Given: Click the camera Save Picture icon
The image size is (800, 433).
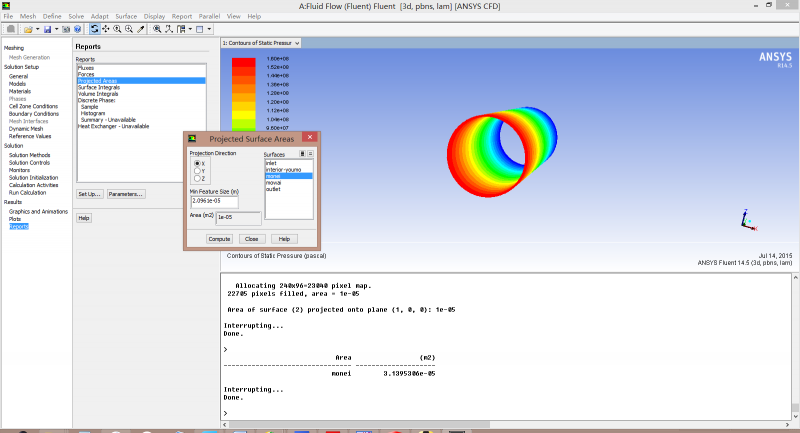Looking at the screenshot, I should (66, 29).
